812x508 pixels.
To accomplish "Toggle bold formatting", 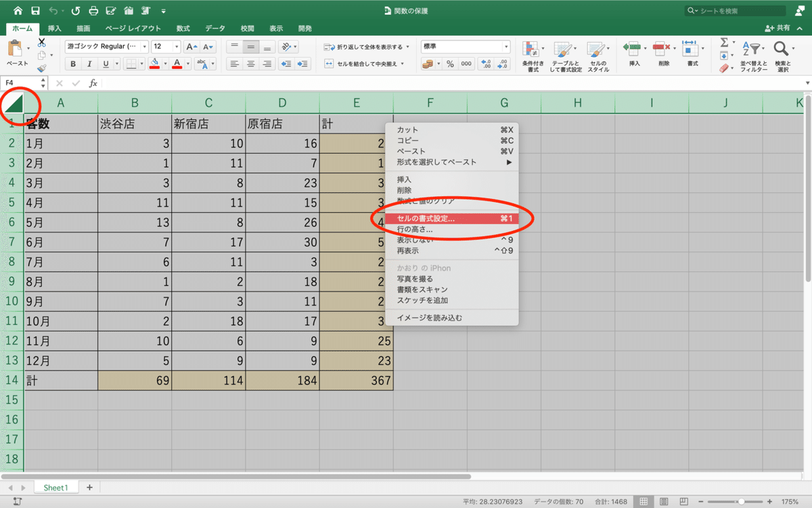I will (x=73, y=64).
